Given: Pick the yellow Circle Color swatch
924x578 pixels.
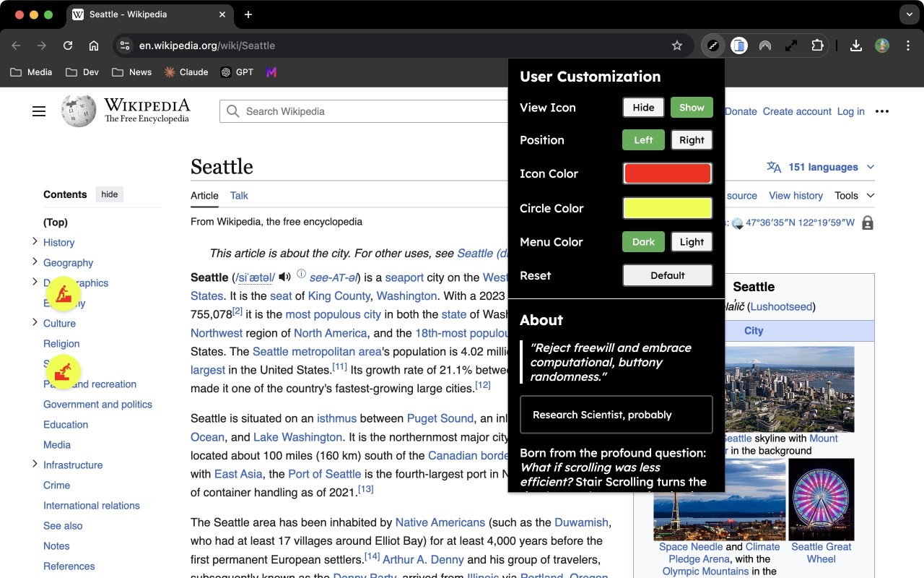Looking at the screenshot, I should click(x=668, y=208).
